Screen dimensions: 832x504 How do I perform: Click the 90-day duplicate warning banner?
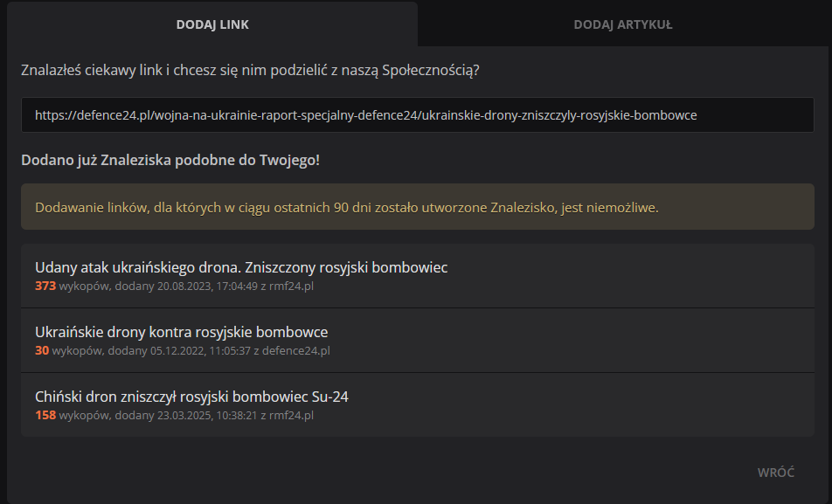click(346, 208)
